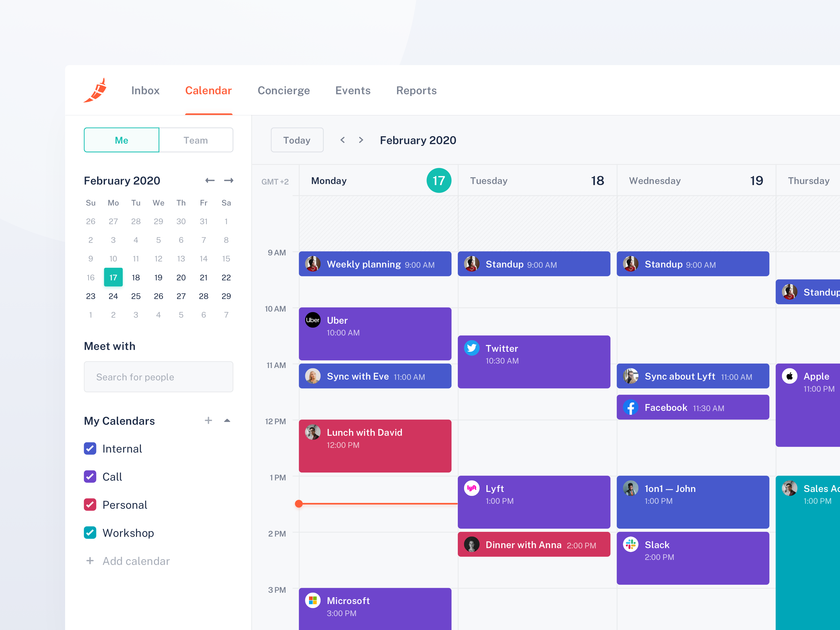Click avatar on Sync about Lyft event
The height and width of the screenshot is (630, 840).
(x=631, y=376)
